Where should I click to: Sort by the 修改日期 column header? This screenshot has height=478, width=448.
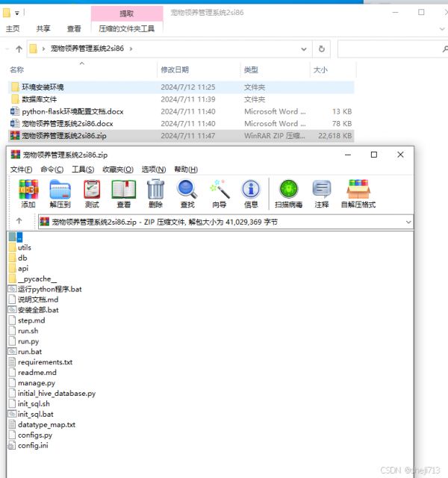pos(175,69)
